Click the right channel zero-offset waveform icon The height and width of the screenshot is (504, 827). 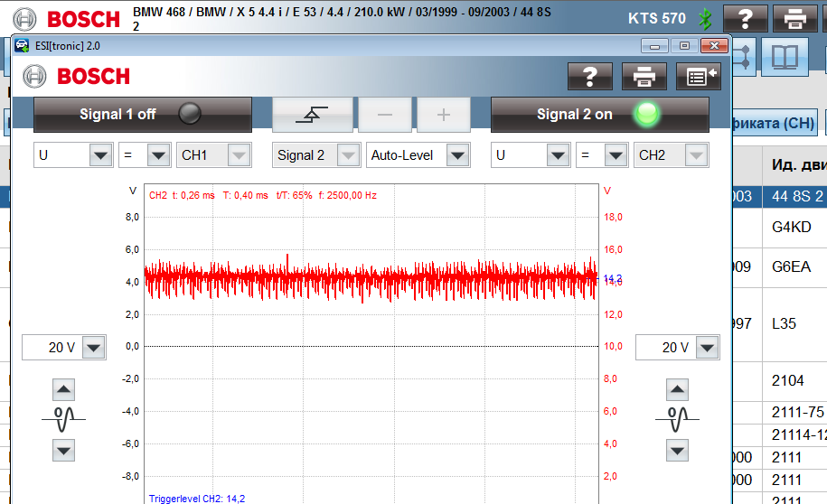click(677, 420)
